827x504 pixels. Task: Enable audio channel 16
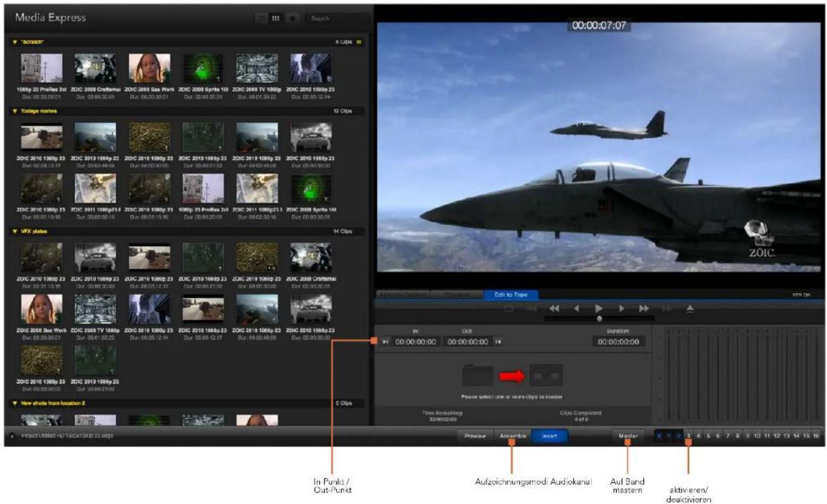pos(816,436)
